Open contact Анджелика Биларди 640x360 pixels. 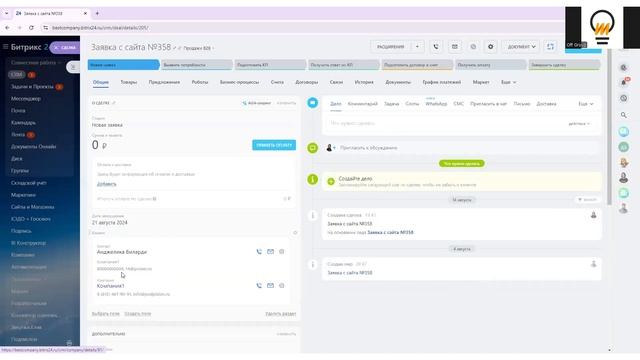coord(122,252)
